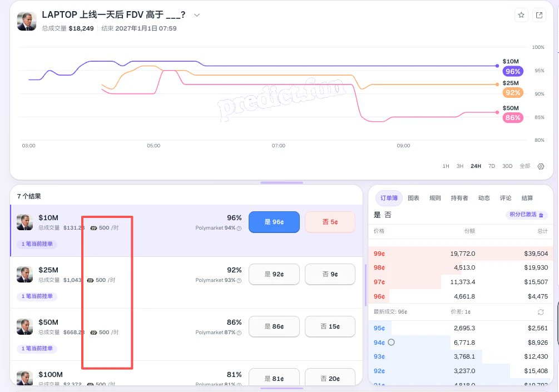Click Polymarket info icon in $25M row
Image resolution: width=559 pixels, height=392 pixels.
click(239, 281)
